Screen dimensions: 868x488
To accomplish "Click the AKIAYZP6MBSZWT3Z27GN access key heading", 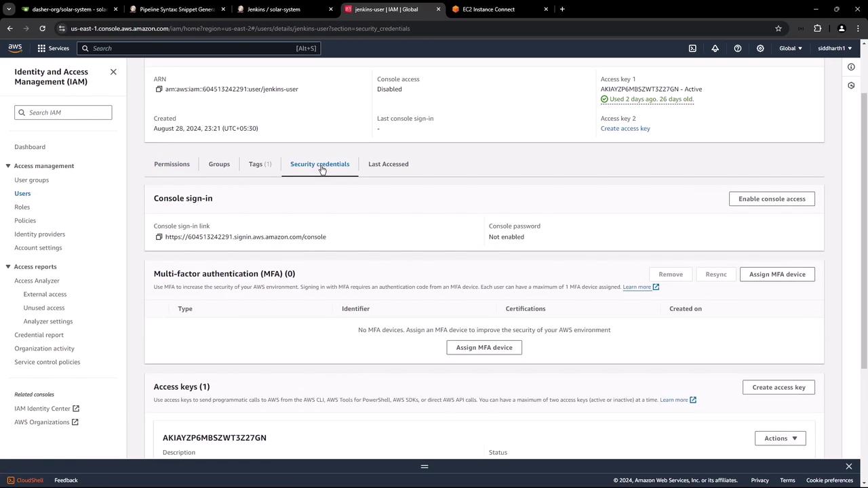I will 214,438.
